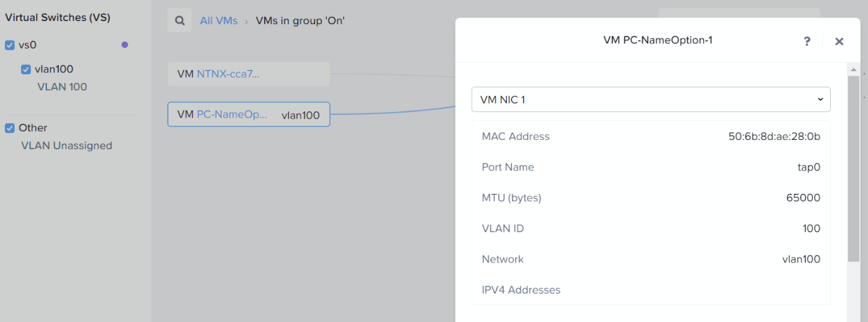Click the scroll-up arrow in the dialog

(853, 69)
